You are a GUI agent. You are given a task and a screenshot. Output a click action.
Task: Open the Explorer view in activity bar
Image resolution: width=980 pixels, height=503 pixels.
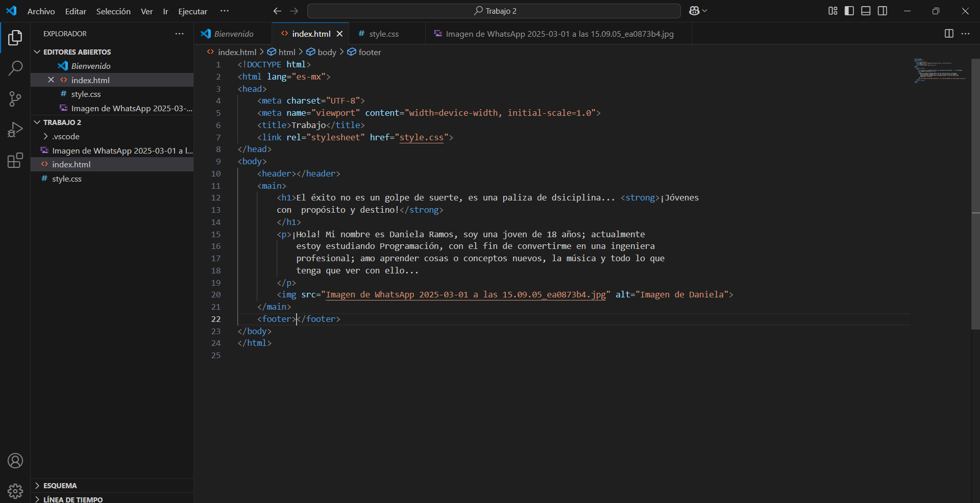15,38
